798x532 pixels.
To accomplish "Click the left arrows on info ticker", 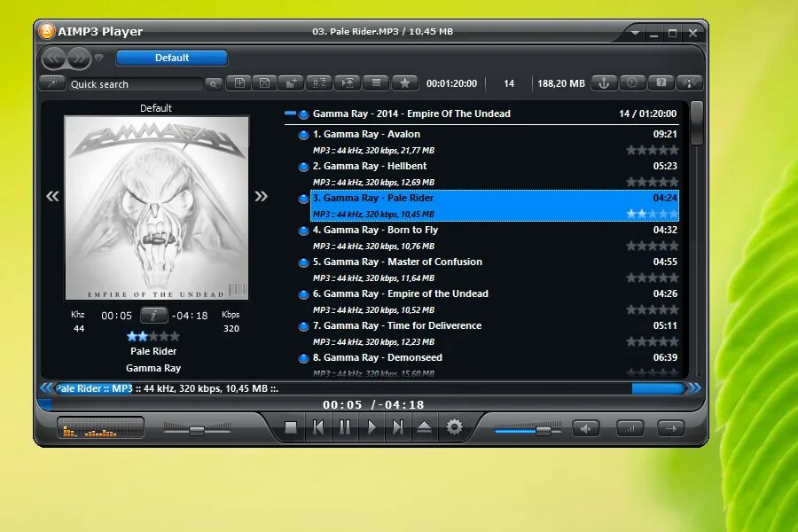I will click(x=46, y=388).
